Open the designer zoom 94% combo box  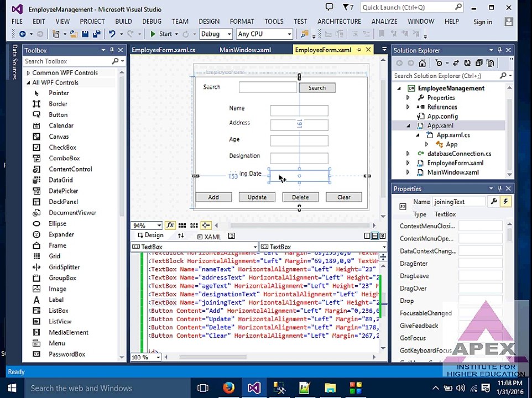coord(147,226)
